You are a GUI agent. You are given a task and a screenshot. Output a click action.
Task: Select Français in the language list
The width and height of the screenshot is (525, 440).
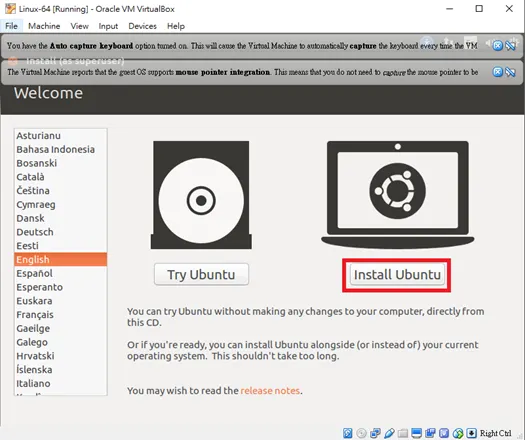(x=61, y=314)
